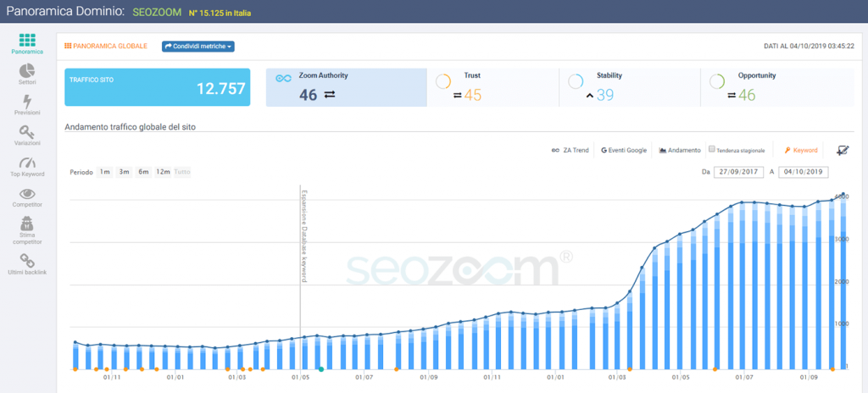Show the ZA Trend on the chart

tap(570, 150)
